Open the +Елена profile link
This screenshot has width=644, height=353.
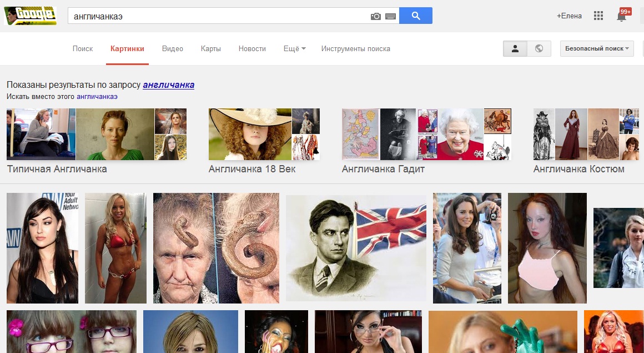(569, 16)
